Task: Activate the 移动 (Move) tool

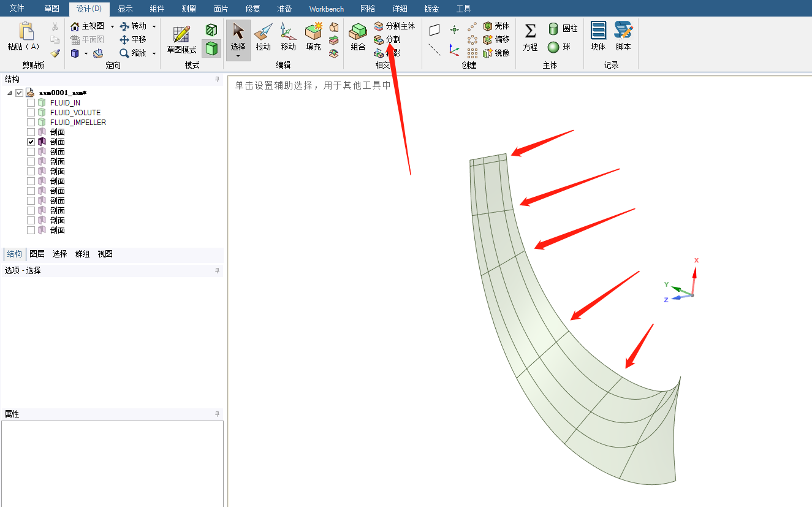Action: coord(288,37)
